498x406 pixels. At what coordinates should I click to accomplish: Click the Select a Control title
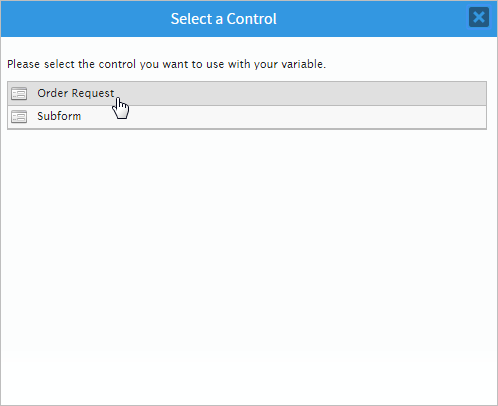(224, 19)
